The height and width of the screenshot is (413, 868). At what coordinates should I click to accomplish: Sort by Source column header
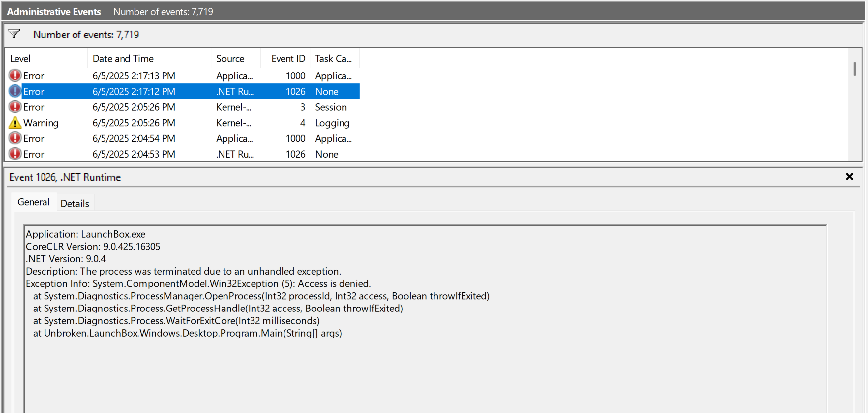(x=236, y=58)
